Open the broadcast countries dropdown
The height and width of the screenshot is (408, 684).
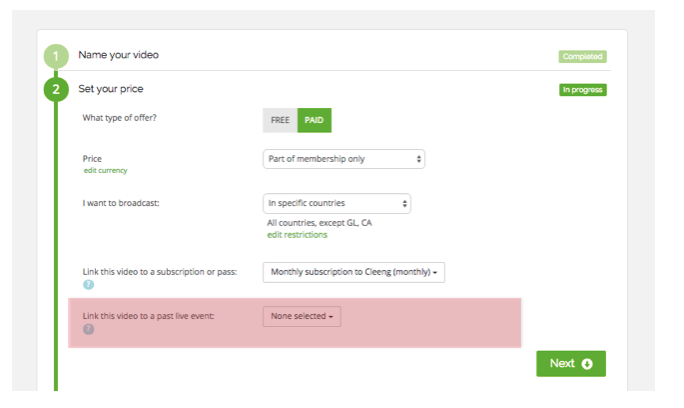337,203
